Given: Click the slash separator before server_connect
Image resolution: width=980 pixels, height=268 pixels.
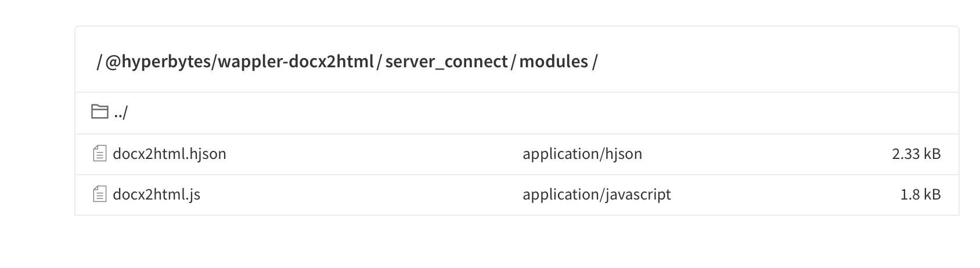Looking at the screenshot, I should point(379,61).
